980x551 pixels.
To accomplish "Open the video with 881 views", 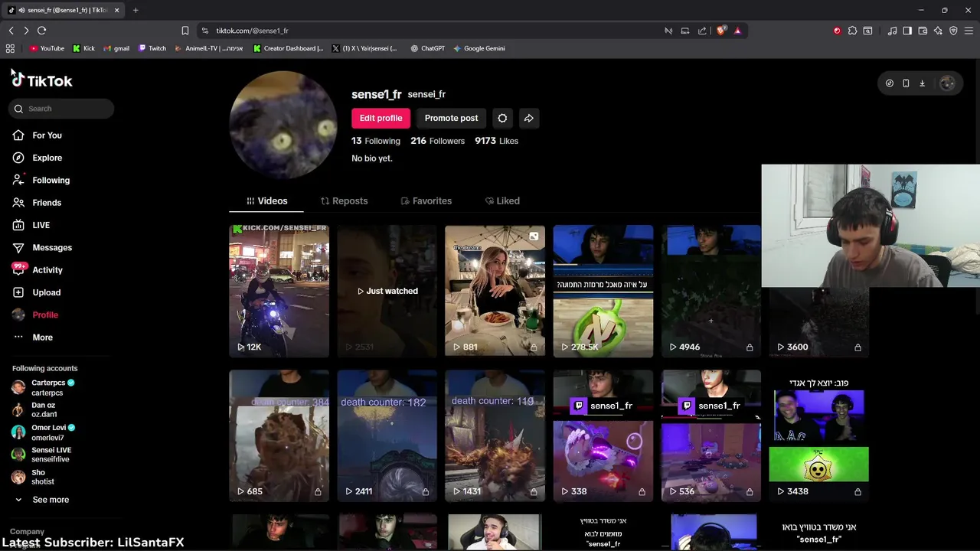I will 495,291.
